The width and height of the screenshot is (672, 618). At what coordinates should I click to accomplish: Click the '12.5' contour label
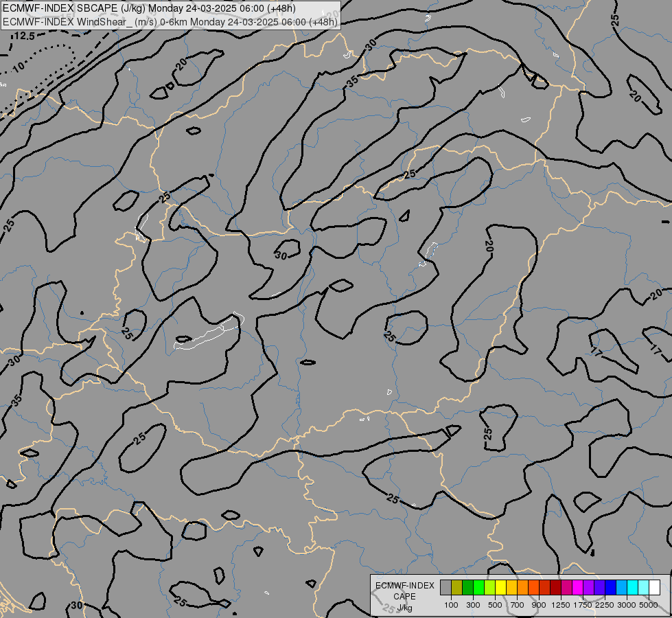pyautogui.click(x=24, y=36)
